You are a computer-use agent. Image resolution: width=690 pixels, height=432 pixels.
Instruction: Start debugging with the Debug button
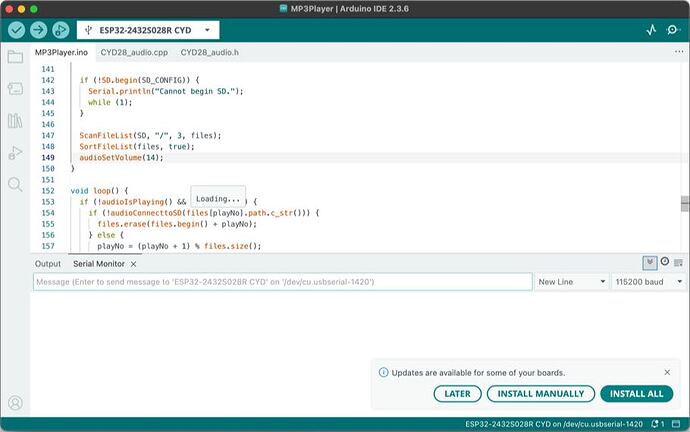click(61, 30)
